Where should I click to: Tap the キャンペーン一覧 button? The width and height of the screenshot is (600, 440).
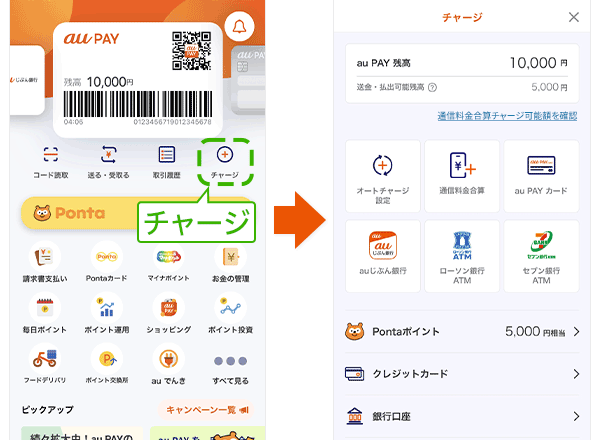tap(206, 410)
